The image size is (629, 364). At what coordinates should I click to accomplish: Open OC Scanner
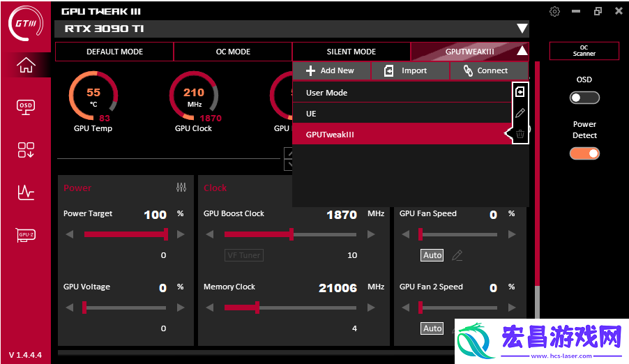pyautogui.click(x=584, y=51)
